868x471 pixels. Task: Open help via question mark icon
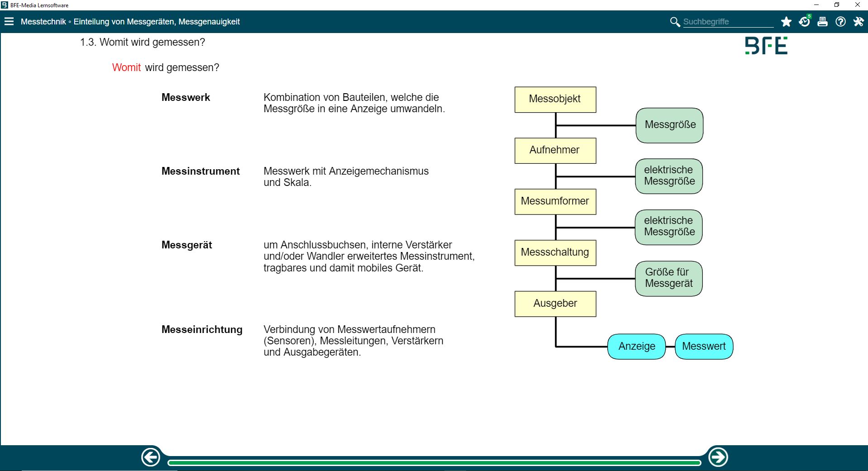[x=840, y=22]
